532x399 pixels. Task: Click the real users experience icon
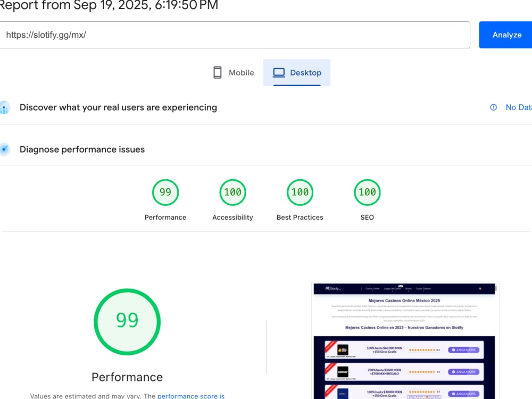(4, 107)
